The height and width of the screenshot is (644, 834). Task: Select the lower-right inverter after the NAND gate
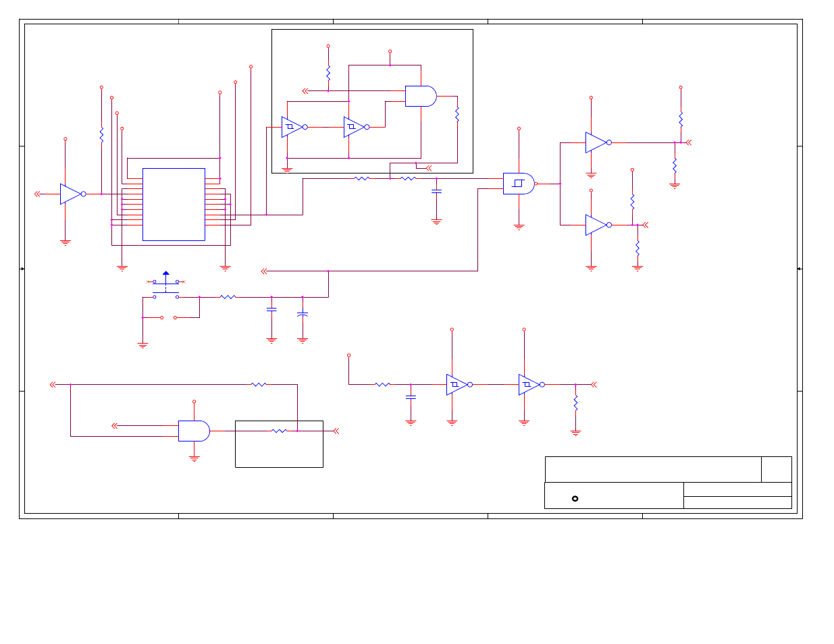click(598, 225)
